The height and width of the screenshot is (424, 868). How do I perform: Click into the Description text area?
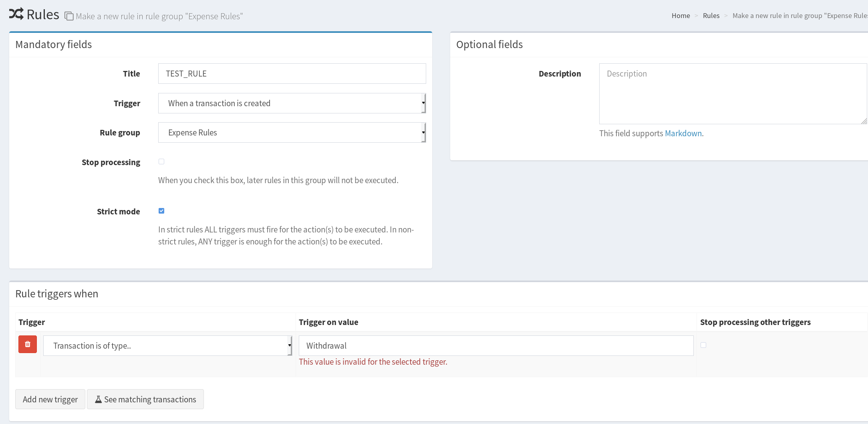[x=733, y=94]
